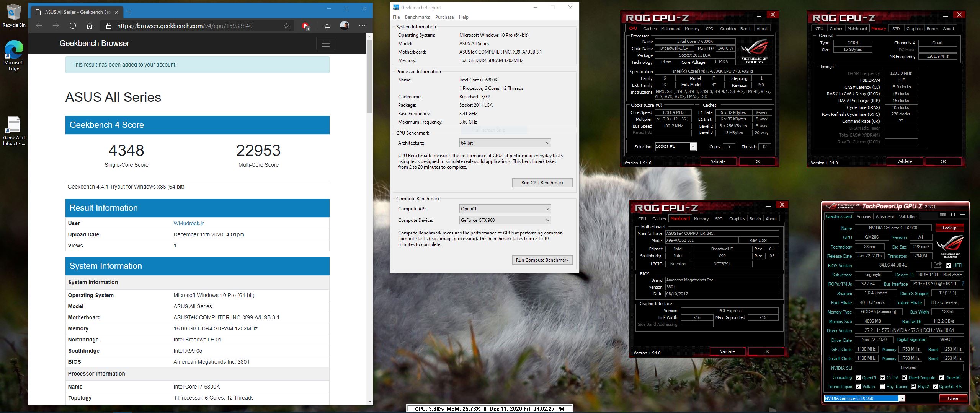
Task: Select the Caches tab in CPU-Z CPU window
Action: (650, 29)
